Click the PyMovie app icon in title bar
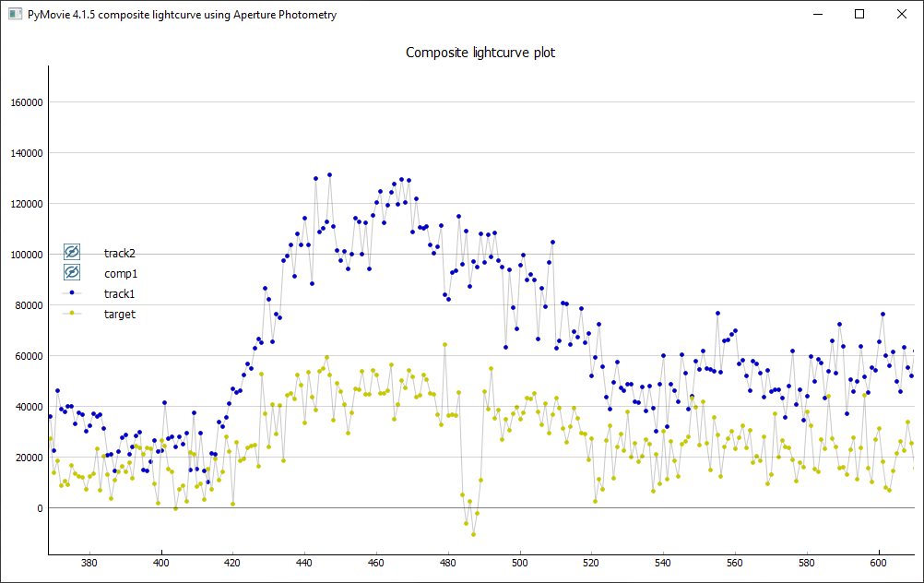The width and height of the screenshot is (924, 583). coord(15,15)
